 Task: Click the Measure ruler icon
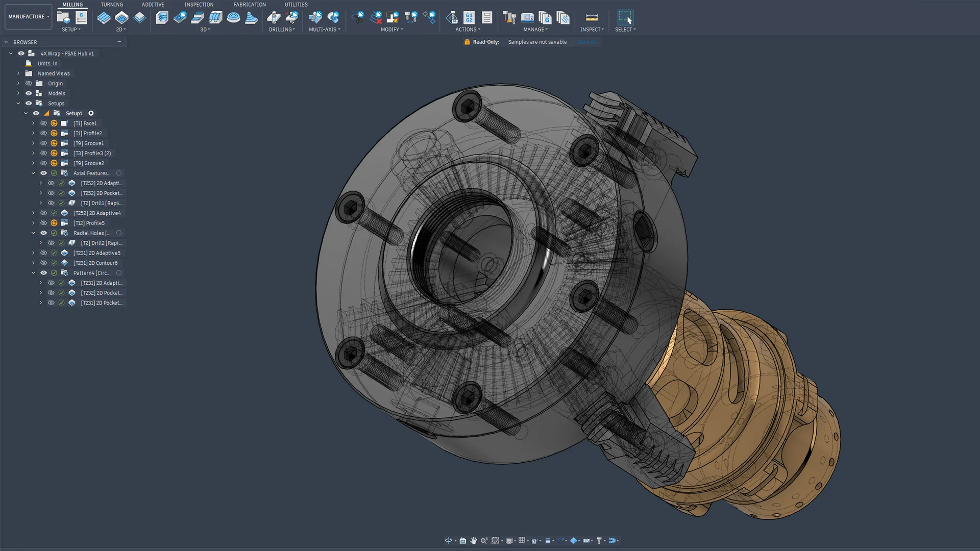pyautogui.click(x=592, y=17)
